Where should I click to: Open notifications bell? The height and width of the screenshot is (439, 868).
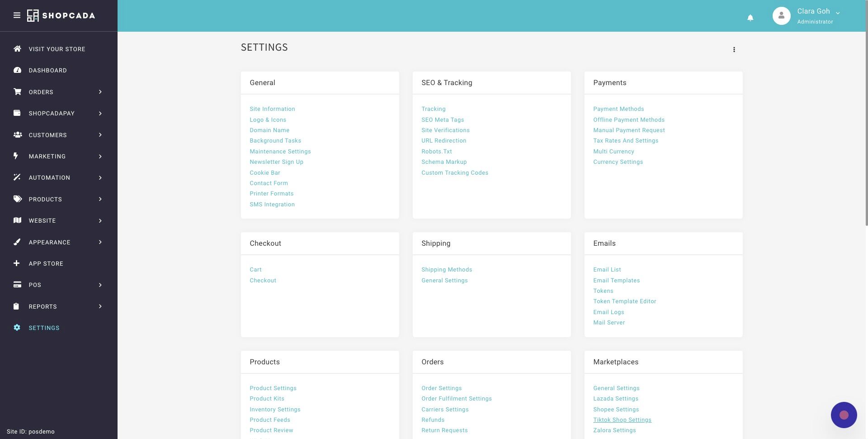pos(750,18)
